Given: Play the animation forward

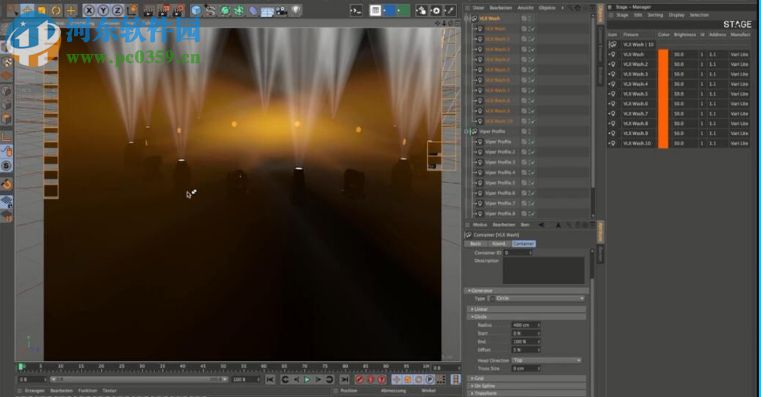Looking at the screenshot, I should 307,380.
